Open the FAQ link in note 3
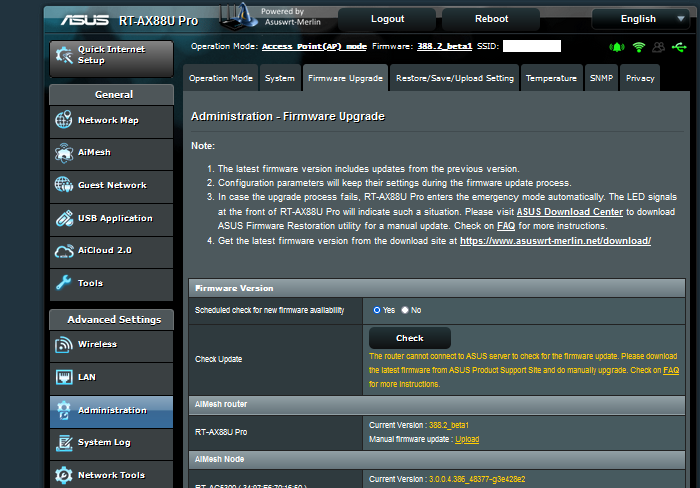This screenshot has height=488, width=700. coord(506,226)
